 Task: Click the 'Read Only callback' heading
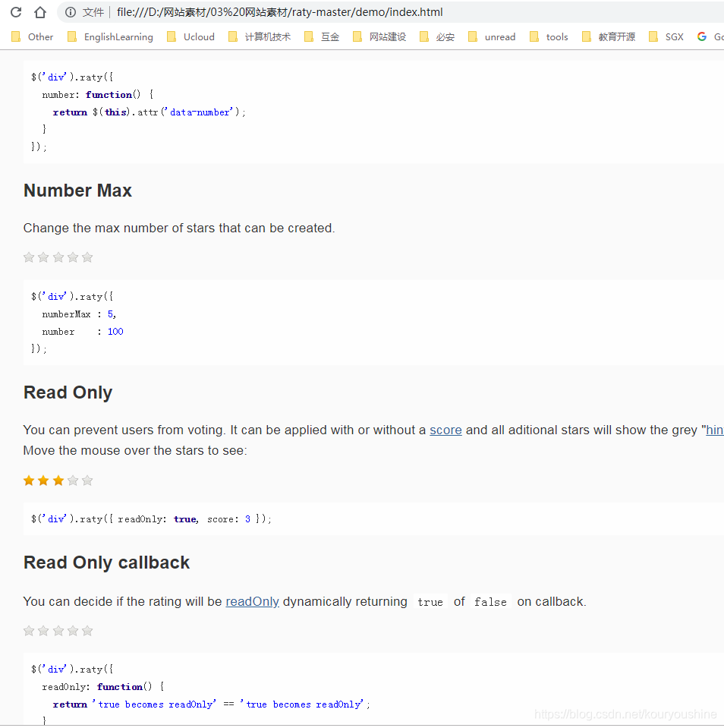[106, 563]
